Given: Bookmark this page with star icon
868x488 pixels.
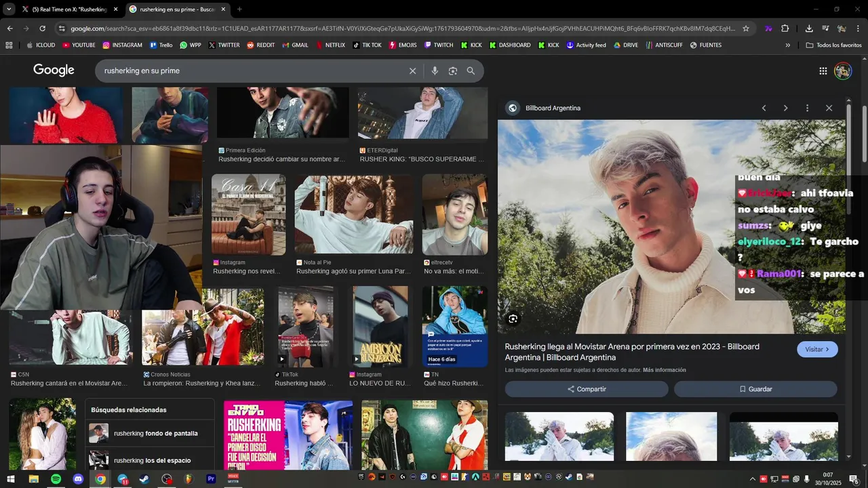Looking at the screenshot, I should point(746,28).
